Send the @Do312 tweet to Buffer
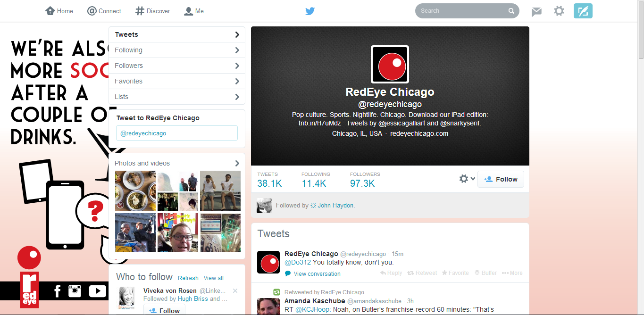644x315 pixels. coord(485,273)
